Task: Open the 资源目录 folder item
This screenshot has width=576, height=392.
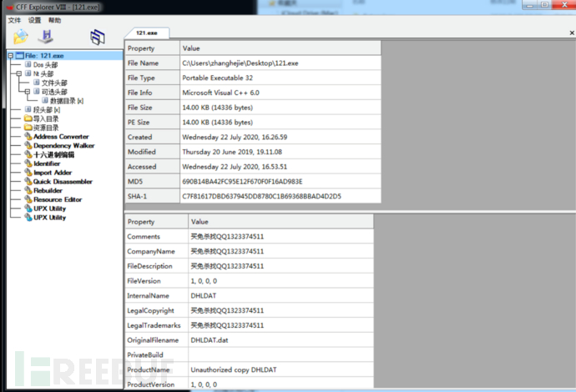Action: pos(46,128)
